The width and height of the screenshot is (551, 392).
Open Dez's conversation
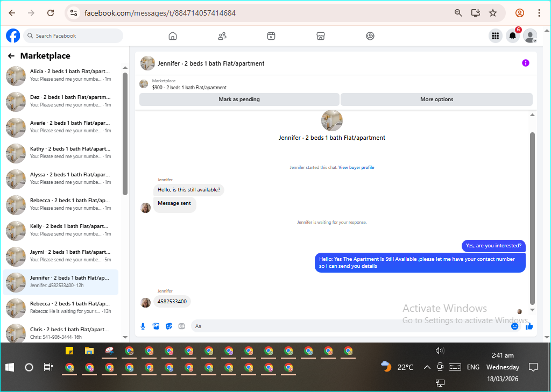click(60, 102)
